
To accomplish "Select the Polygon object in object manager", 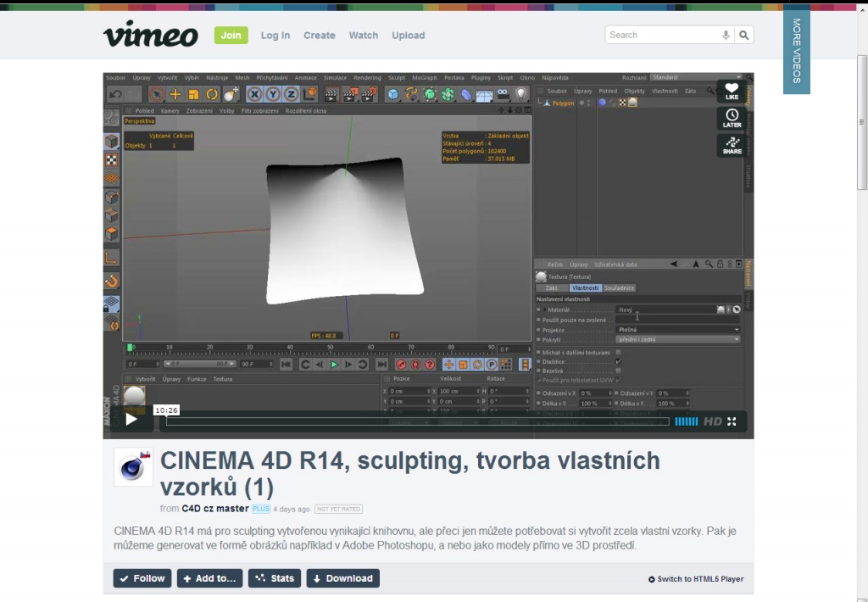I will click(x=563, y=103).
